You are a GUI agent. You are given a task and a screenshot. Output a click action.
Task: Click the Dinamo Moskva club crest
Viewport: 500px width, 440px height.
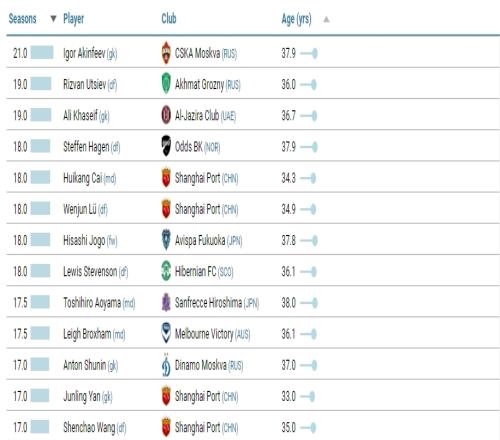pyautogui.click(x=166, y=365)
